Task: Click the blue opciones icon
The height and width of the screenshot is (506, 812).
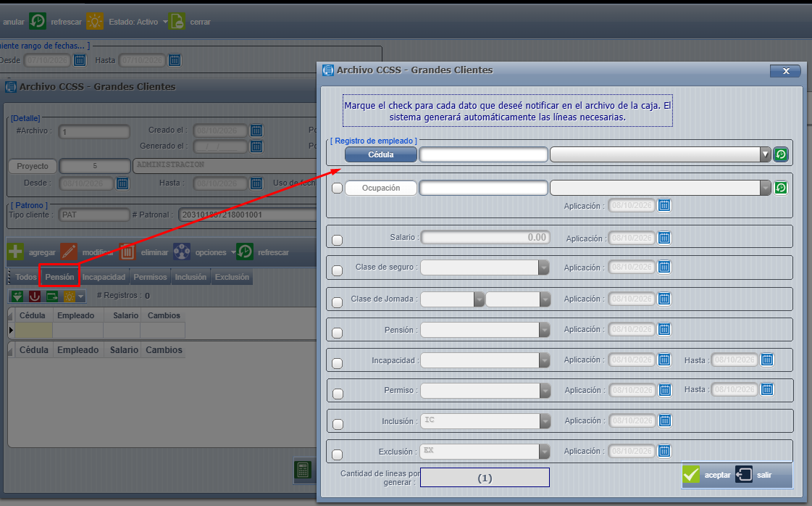Action: (x=182, y=252)
